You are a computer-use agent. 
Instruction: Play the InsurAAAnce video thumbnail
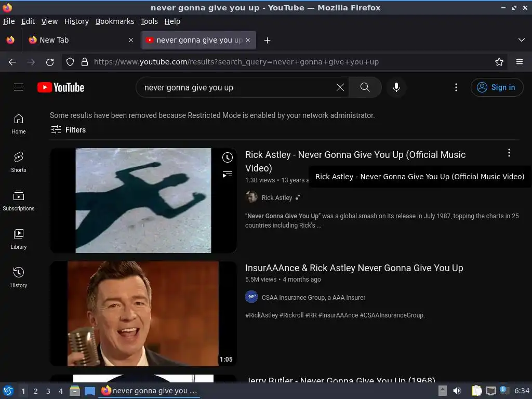point(143,313)
